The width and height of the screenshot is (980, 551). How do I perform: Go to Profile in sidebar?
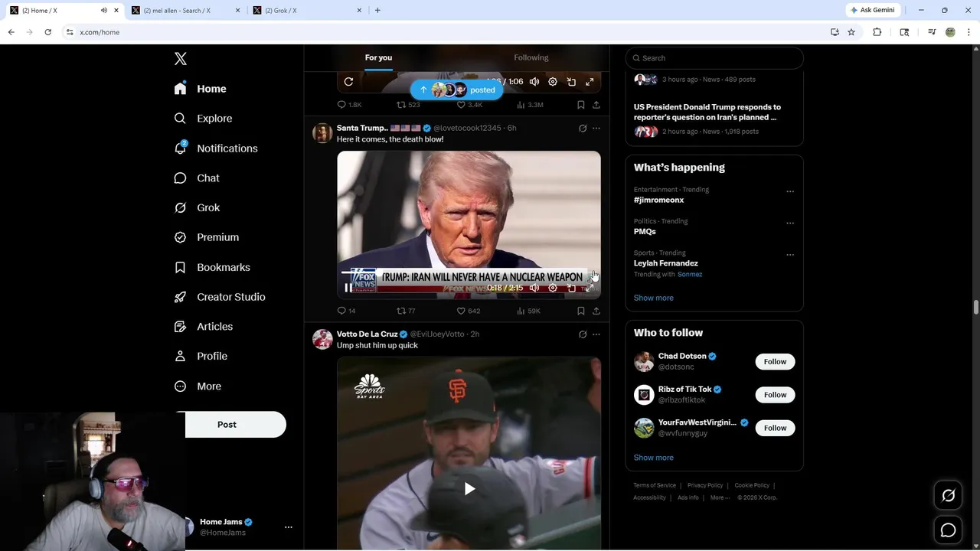201,357
